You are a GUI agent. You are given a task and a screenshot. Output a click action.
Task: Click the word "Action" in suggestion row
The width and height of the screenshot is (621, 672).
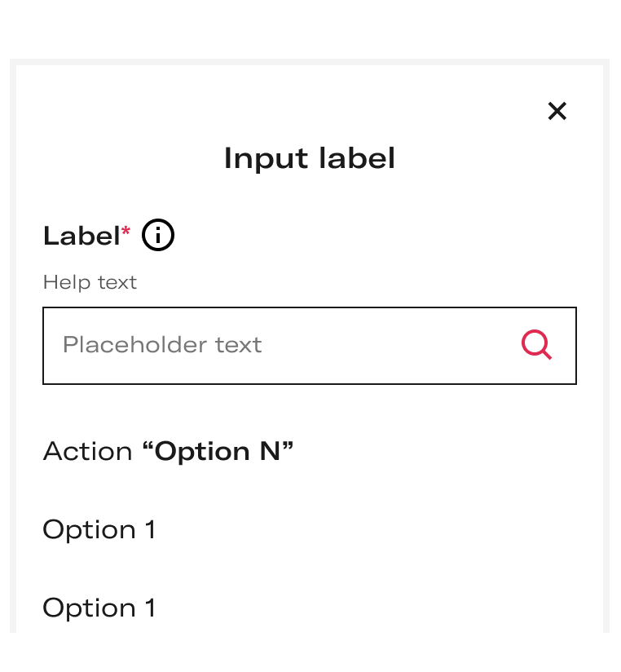tap(88, 451)
